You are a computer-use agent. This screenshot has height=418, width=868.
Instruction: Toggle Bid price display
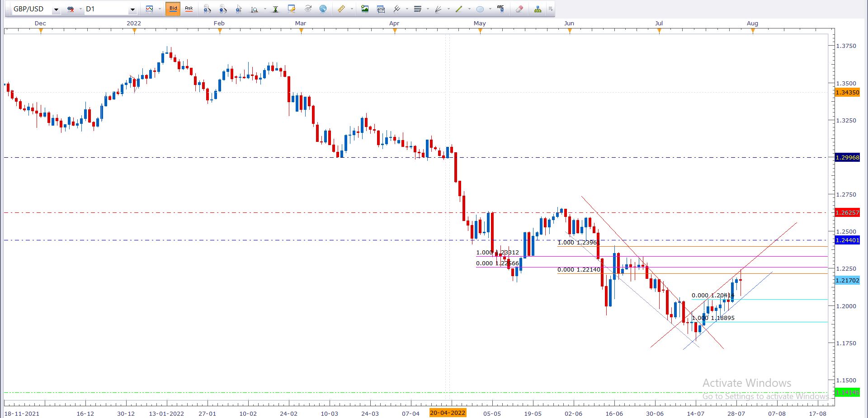pos(173,9)
